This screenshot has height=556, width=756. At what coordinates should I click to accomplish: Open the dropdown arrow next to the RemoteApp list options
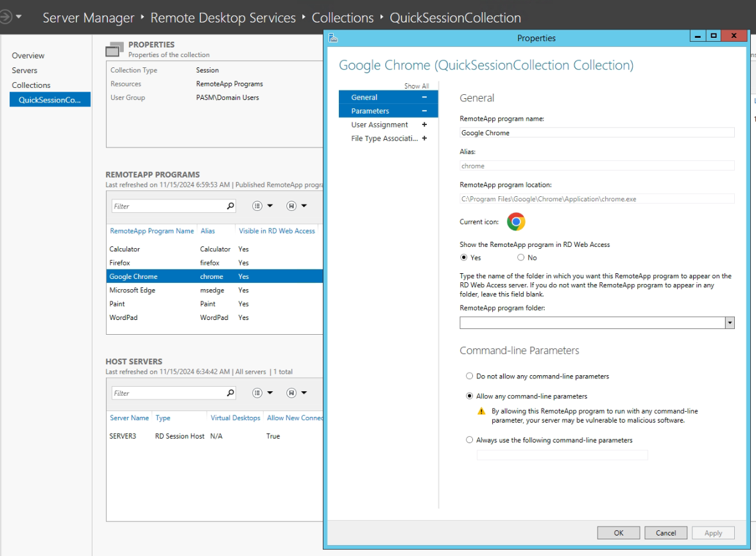[x=270, y=206]
